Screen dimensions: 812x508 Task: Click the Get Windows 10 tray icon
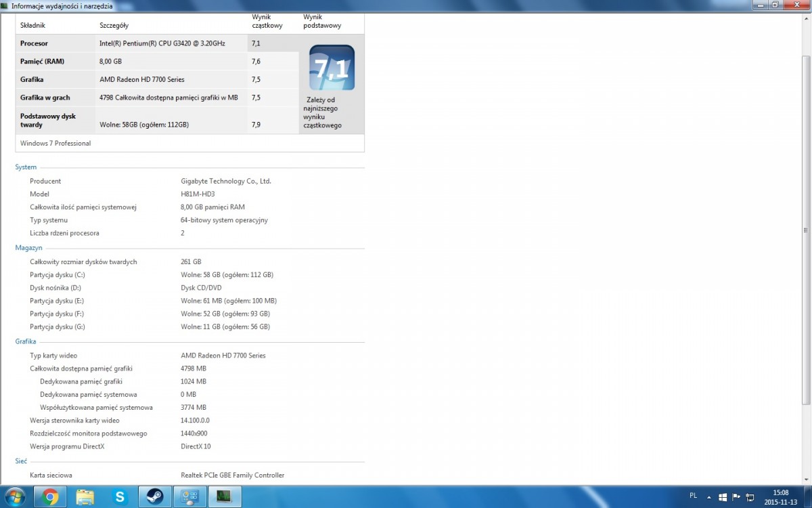point(723,497)
